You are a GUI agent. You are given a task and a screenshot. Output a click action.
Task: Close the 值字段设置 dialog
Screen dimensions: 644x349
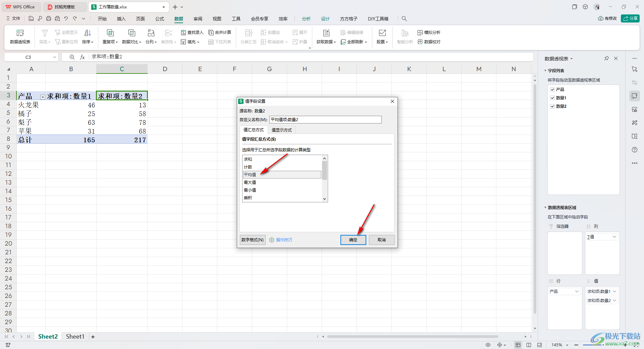click(392, 101)
